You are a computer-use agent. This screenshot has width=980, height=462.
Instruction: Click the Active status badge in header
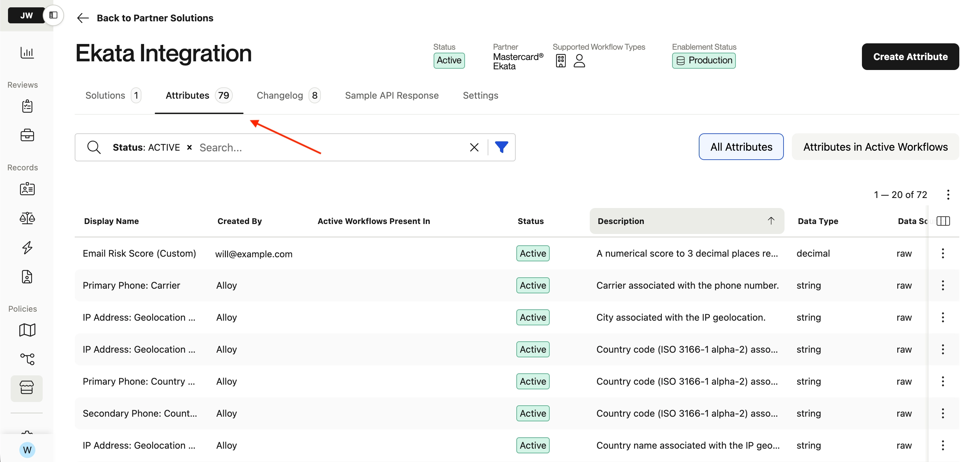[449, 60]
